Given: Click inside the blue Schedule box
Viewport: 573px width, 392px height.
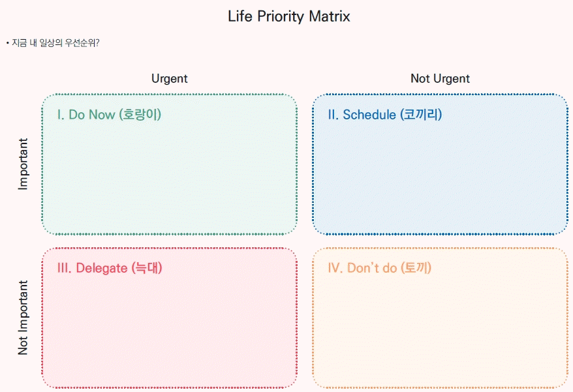Looking at the screenshot, I should tap(440, 175).
